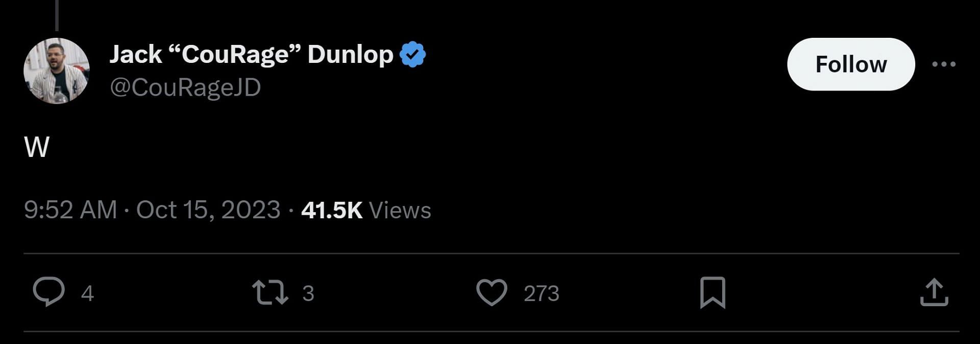Click the Views label next to 41.5K

coord(400,211)
